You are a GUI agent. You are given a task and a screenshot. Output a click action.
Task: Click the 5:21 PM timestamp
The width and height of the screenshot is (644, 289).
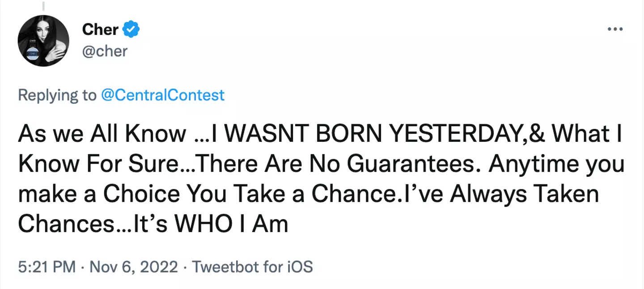click(x=47, y=267)
